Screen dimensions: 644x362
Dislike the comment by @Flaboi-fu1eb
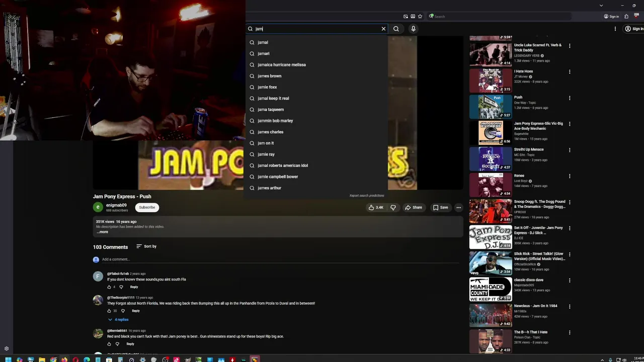pos(121,287)
